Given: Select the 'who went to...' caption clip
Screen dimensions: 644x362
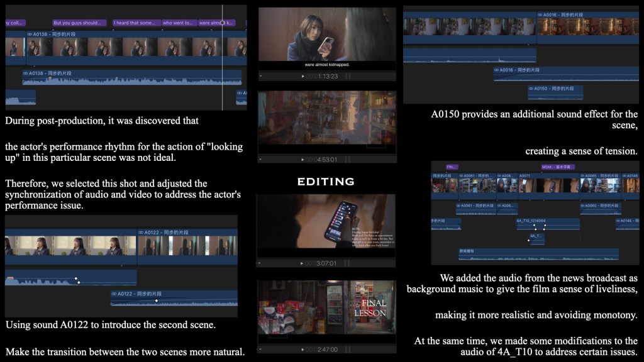Looking at the screenshot, I should tap(179, 23).
